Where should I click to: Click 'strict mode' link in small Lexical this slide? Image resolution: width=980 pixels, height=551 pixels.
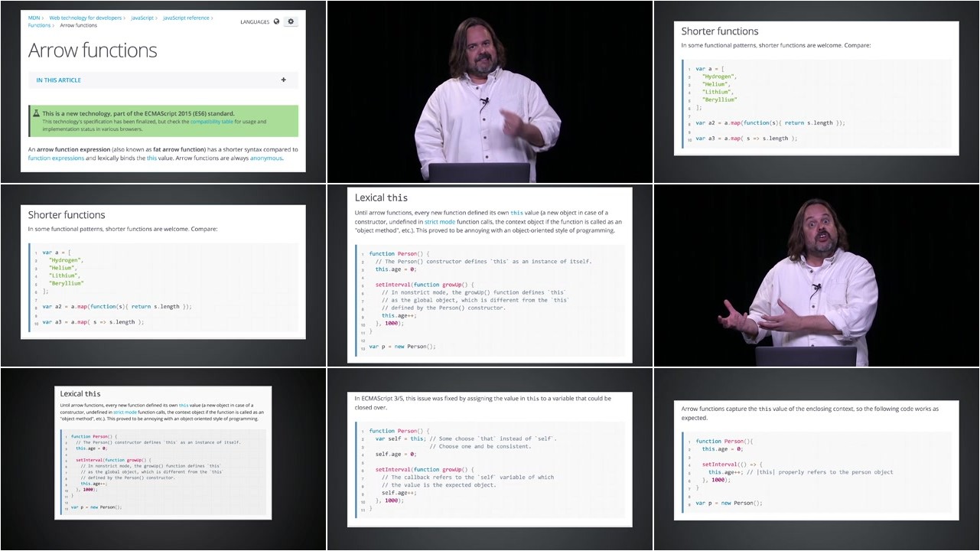tap(123, 412)
